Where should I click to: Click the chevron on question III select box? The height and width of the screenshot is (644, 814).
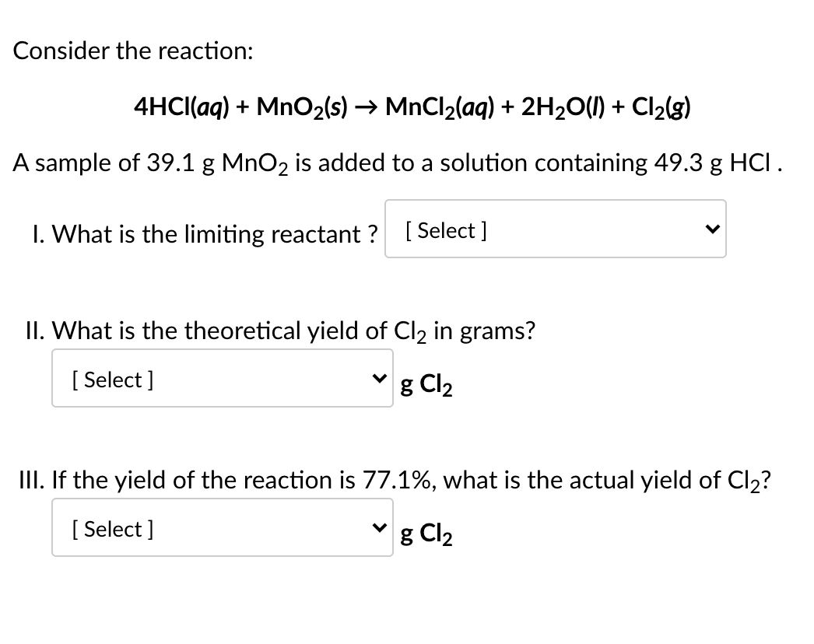[381, 527]
